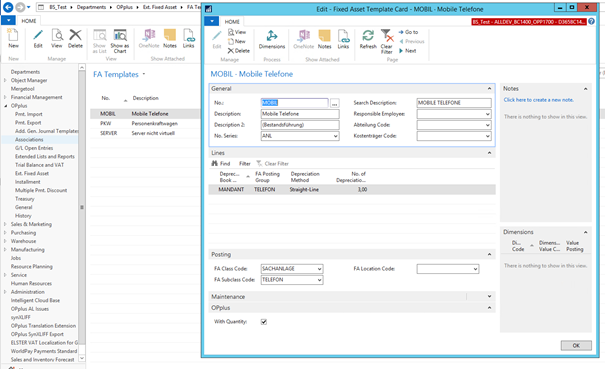Open the No. Series dropdown

coord(336,136)
